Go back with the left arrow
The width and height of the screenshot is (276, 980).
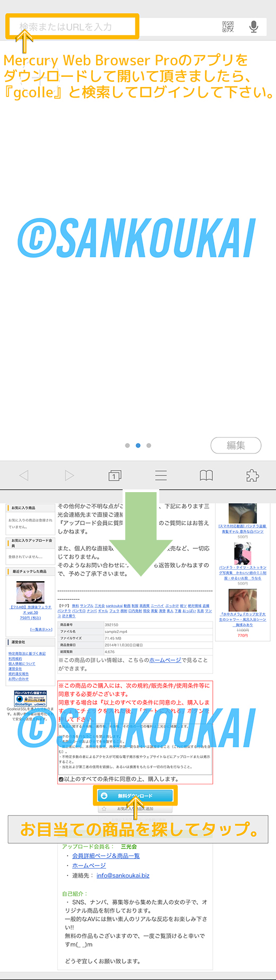24,475
